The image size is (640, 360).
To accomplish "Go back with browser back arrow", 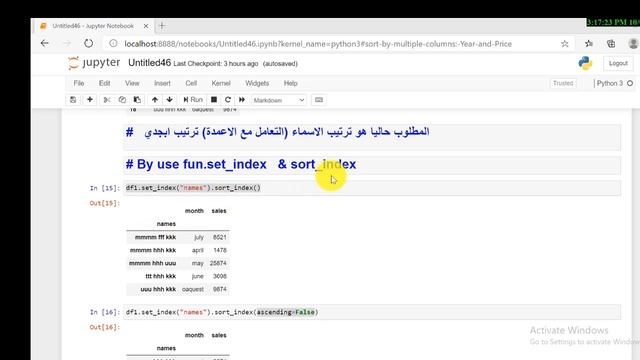I will (45, 43).
